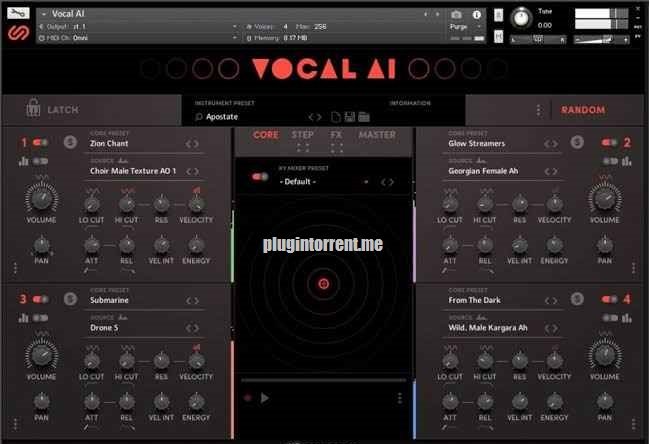Step Submarine core preset arrows
The width and height of the screenshot is (650, 444).
pos(192,301)
